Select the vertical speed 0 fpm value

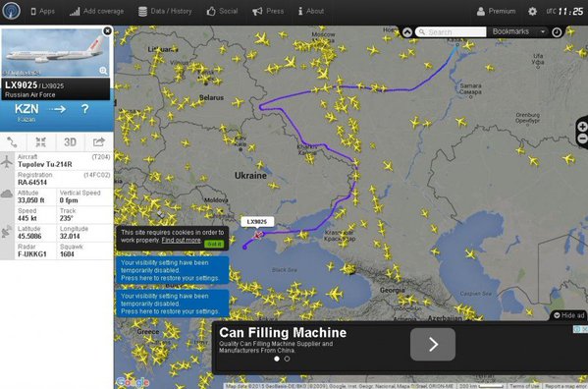[x=69, y=200]
